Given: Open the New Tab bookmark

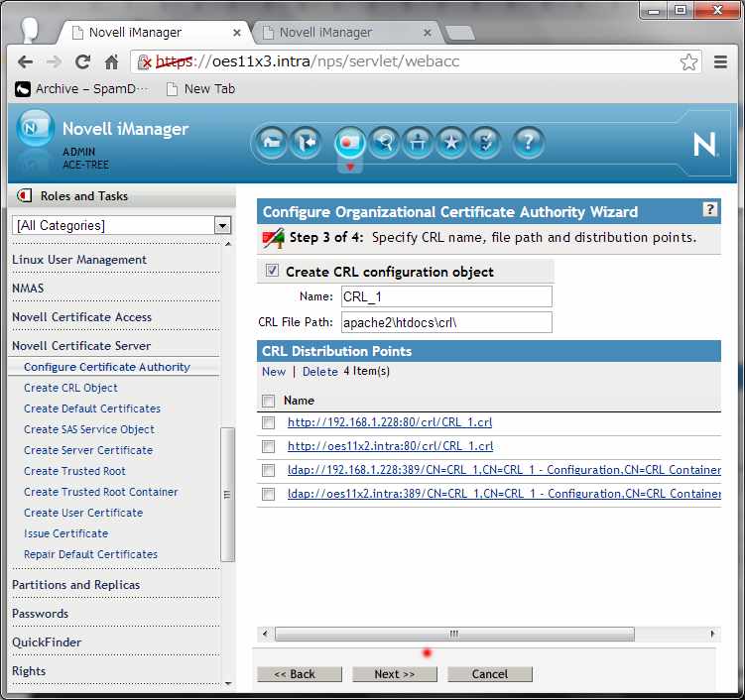Looking at the screenshot, I should [x=201, y=89].
